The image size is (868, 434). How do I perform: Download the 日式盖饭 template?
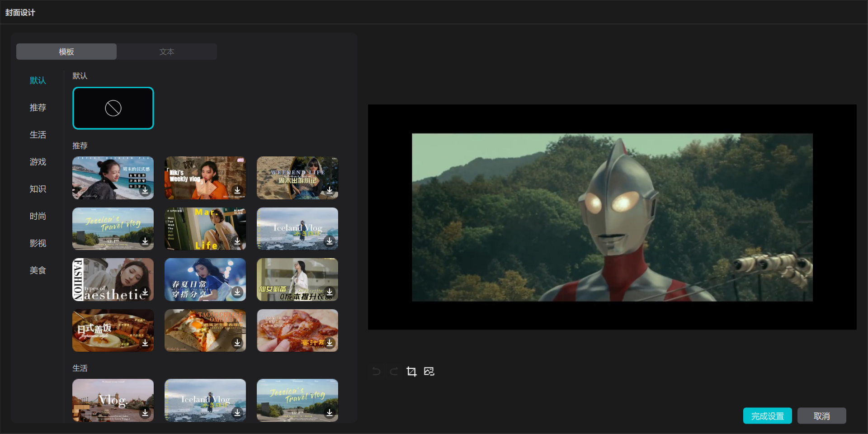click(x=145, y=343)
